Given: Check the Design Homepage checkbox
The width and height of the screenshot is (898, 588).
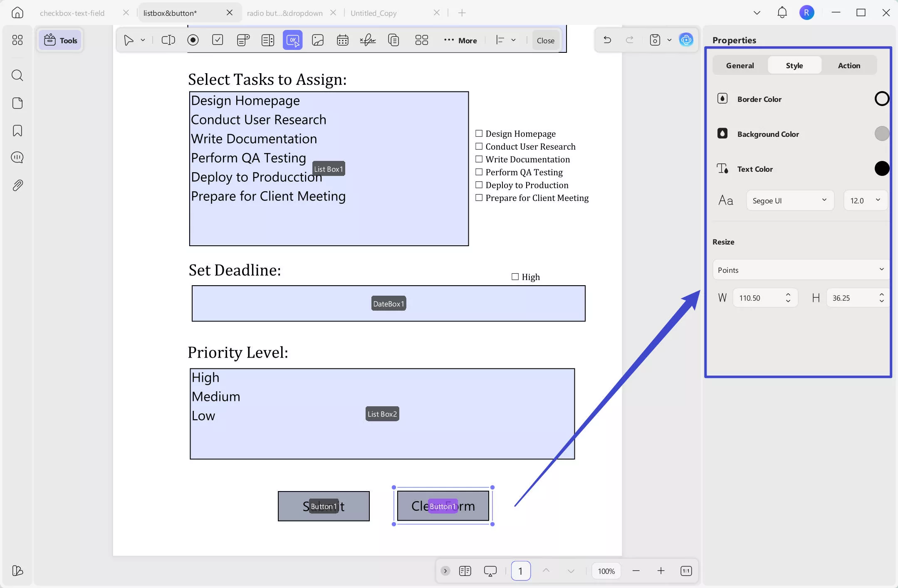Looking at the screenshot, I should (x=479, y=133).
